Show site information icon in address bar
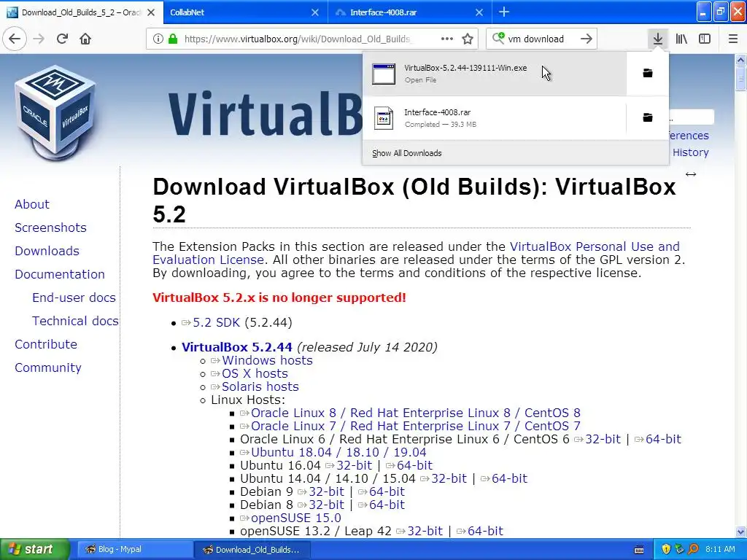Screen dimensions: 747x560 coord(158,39)
